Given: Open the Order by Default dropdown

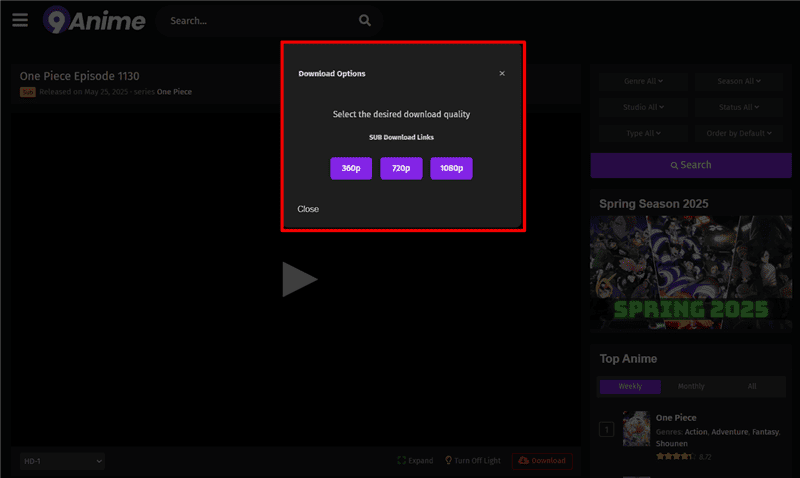Looking at the screenshot, I should 739,133.
